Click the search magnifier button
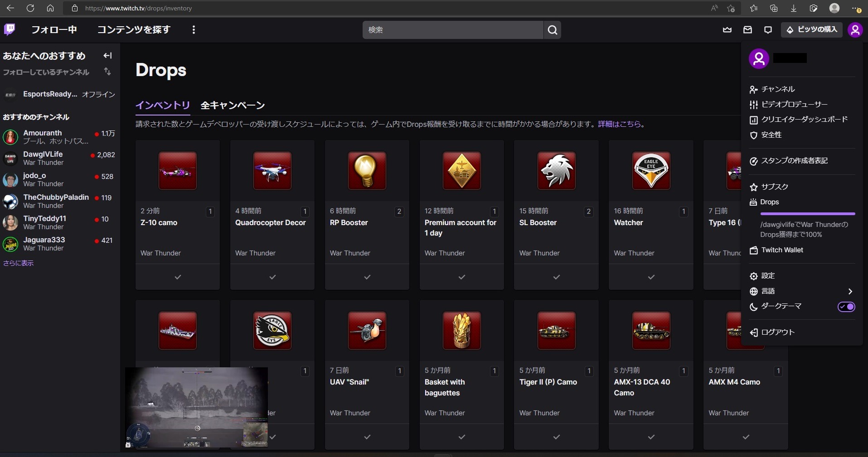Screen dimensions: 868x457 pyautogui.click(x=552, y=30)
